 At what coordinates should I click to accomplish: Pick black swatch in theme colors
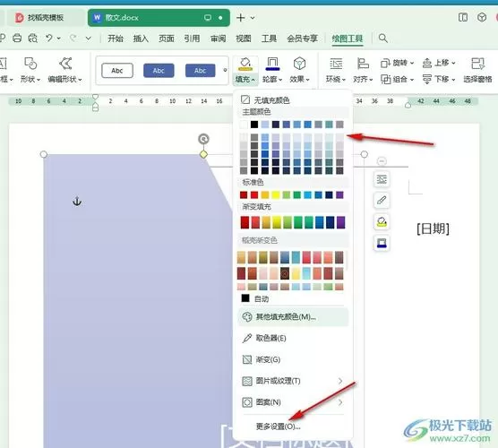254,125
